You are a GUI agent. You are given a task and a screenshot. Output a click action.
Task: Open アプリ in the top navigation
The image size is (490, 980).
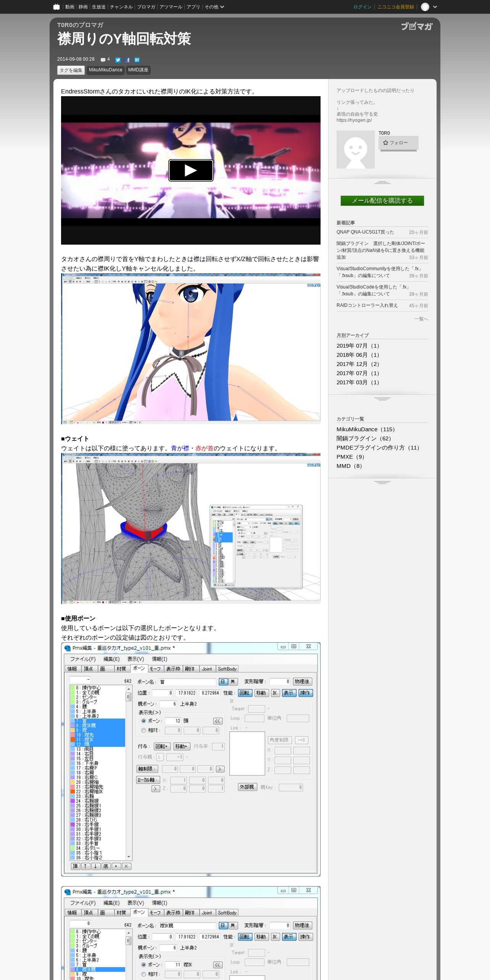[x=193, y=7]
